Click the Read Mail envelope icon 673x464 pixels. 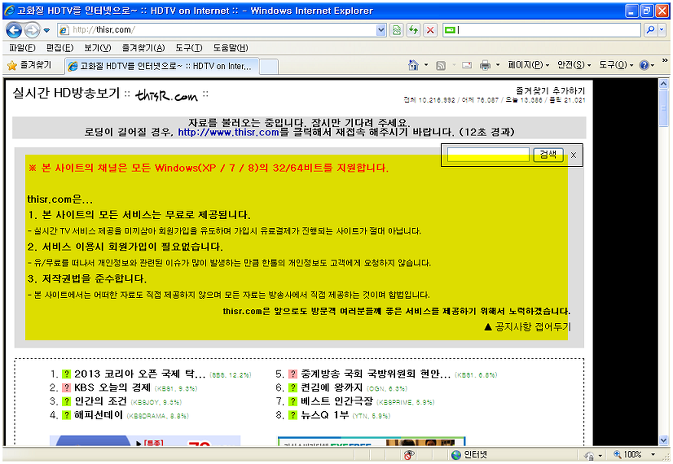click(467, 65)
